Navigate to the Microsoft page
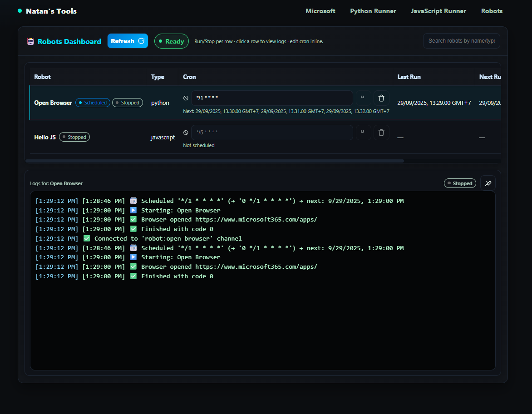This screenshot has height=414, width=532. tap(320, 11)
